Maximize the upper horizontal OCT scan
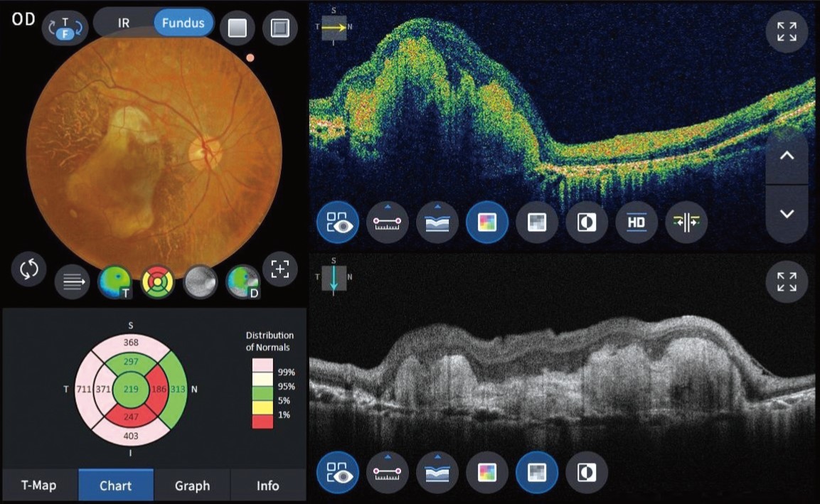 [x=787, y=32]
